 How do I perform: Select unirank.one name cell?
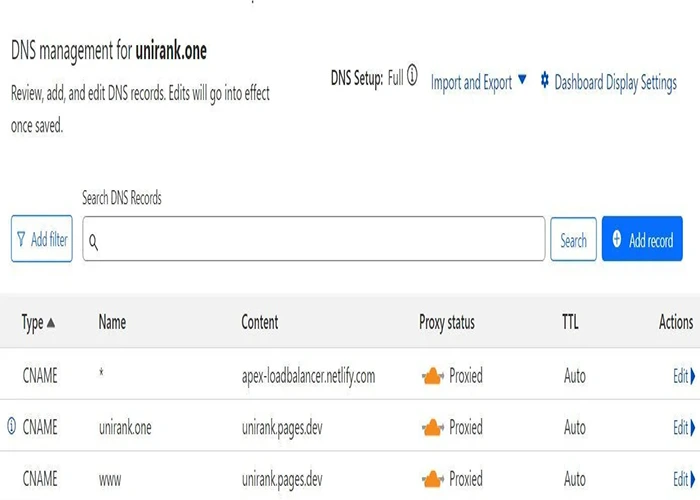[x=125, y=428]
